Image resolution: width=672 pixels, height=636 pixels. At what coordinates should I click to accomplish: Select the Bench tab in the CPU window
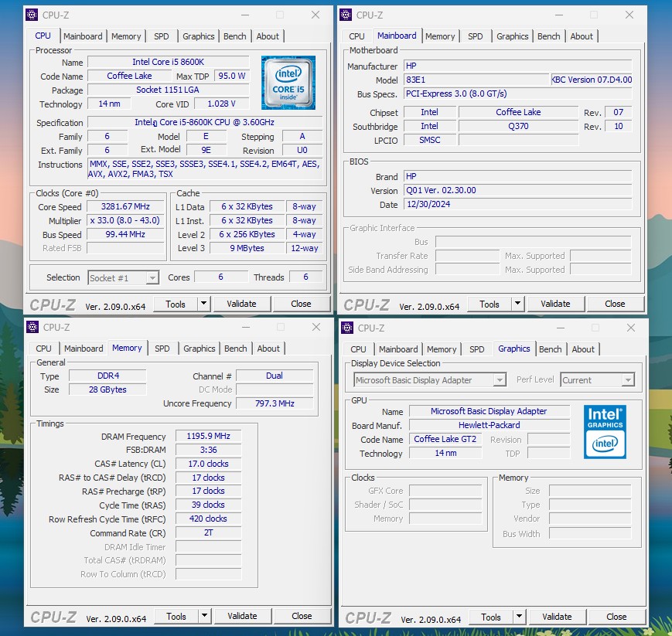tap(235, 36)
